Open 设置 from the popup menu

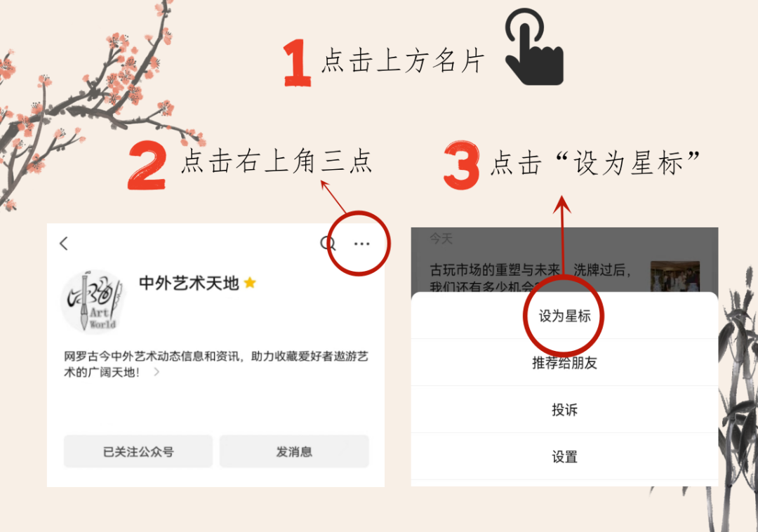click(564, 457)
